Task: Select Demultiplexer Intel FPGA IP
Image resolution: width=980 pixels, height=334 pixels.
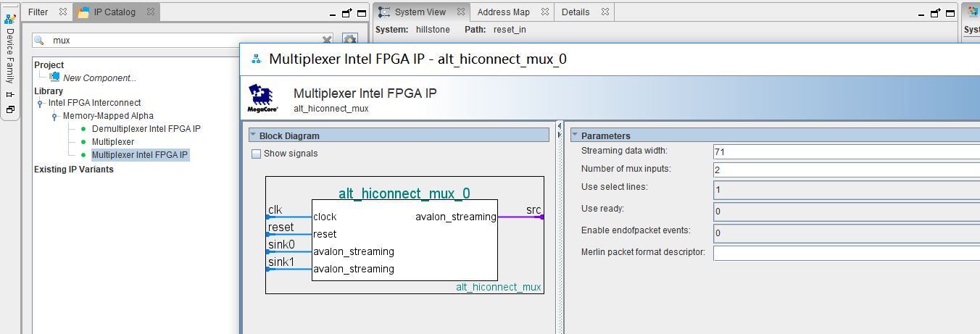Action: coord(146,129)
